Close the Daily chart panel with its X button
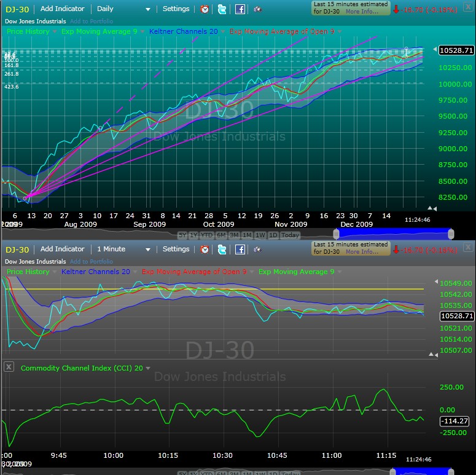 tap(468, 7)
